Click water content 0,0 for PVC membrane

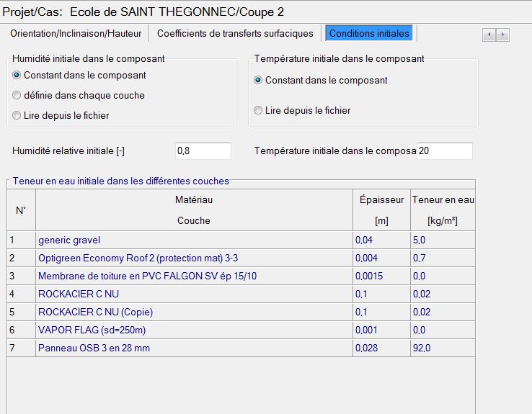click(x=443, y=276)
